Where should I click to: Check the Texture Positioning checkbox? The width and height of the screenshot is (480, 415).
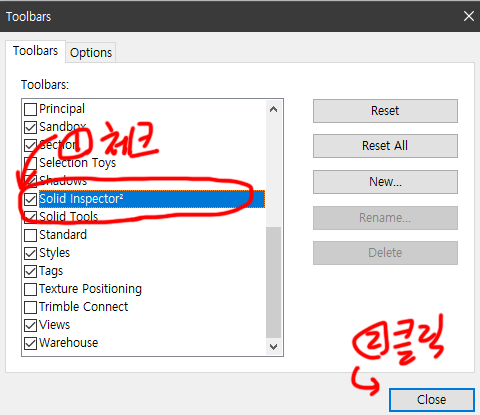[30, 289]
